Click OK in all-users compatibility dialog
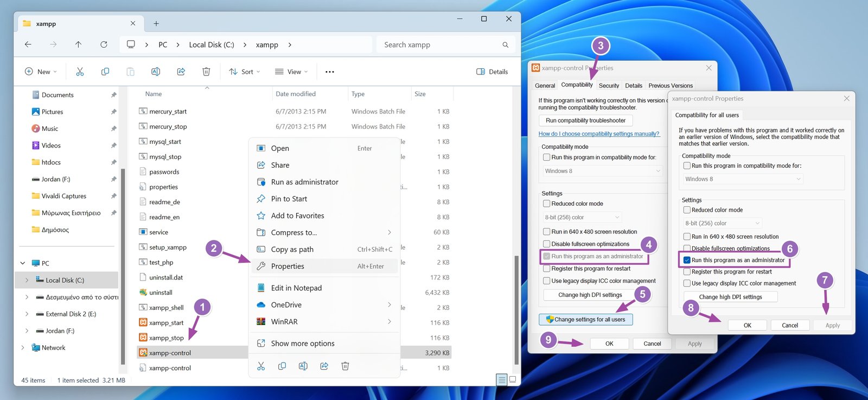Screen dimensions: 868x400 (x=748, y=325)
